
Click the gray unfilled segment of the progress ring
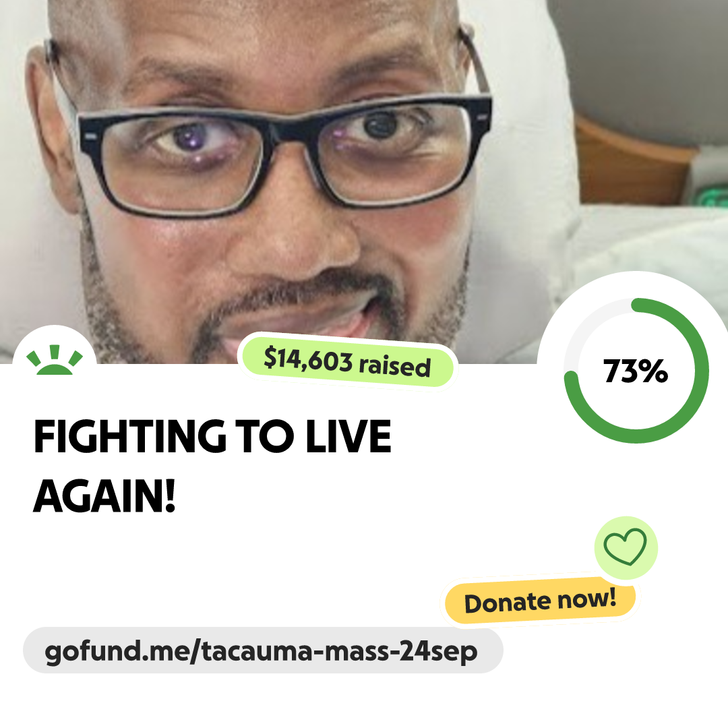coord(584,325)
